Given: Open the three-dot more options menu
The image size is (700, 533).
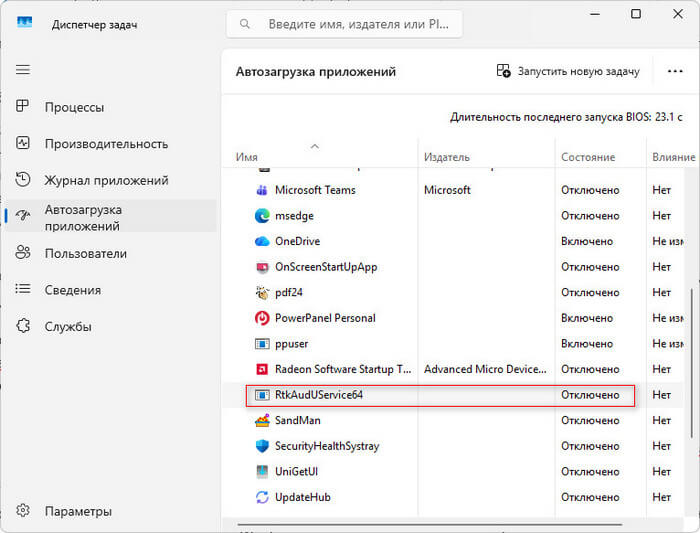Looking at the screenshot, I should coord(674,72).
